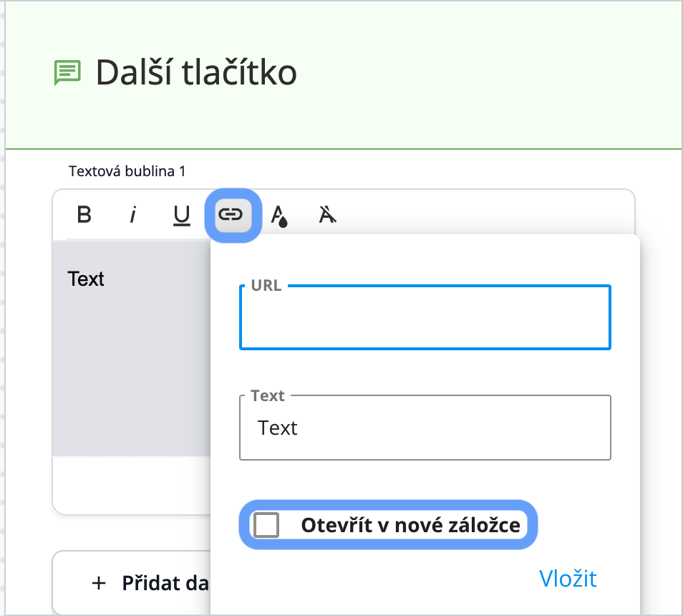Clear formatting with the crossed-out A icon
The image size is (683, 616).
(x=328, y=215)
